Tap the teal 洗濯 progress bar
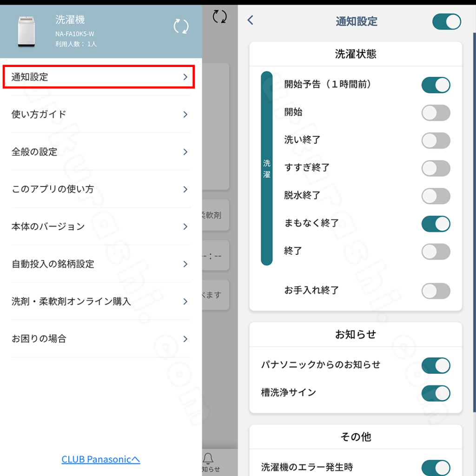The width and height of the screenshot is (476, 476). [x=266, y=168]
